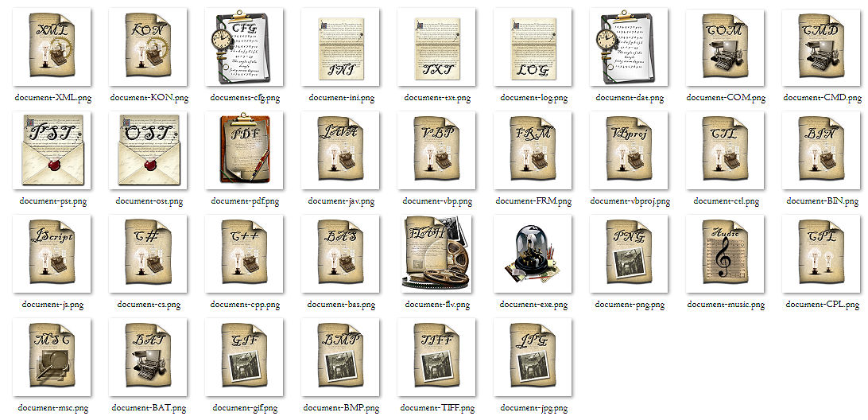
Task: Select the Audio treble clef icon
Action: [726, 254]
